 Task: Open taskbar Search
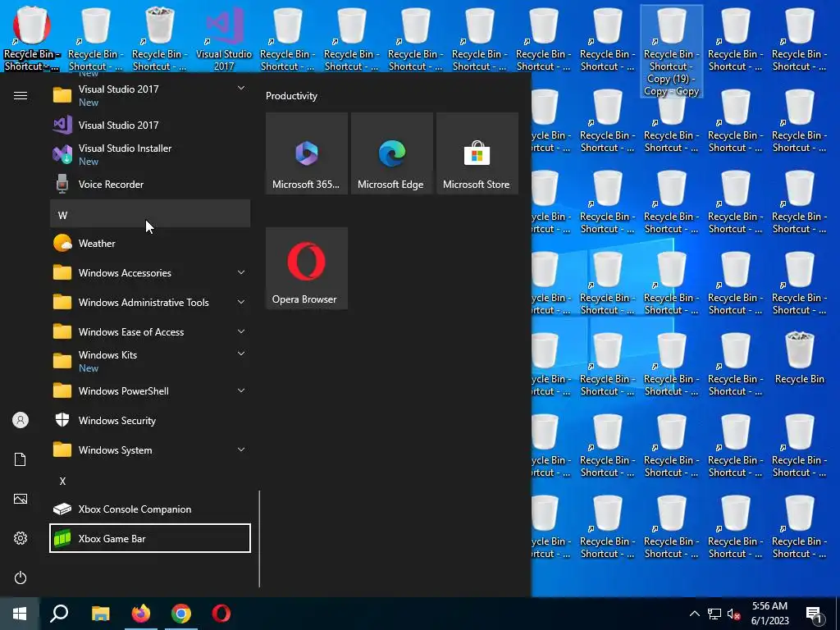(x=59, y=614)
